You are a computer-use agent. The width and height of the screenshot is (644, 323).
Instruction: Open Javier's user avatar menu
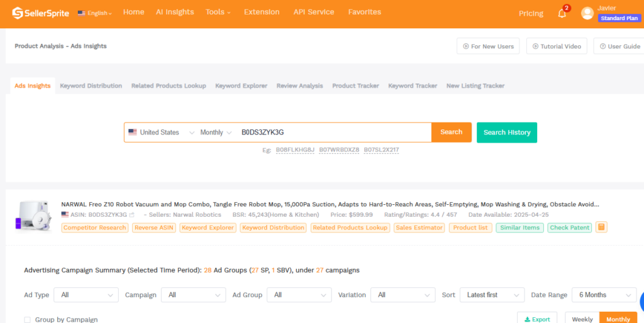pos(587,13)
